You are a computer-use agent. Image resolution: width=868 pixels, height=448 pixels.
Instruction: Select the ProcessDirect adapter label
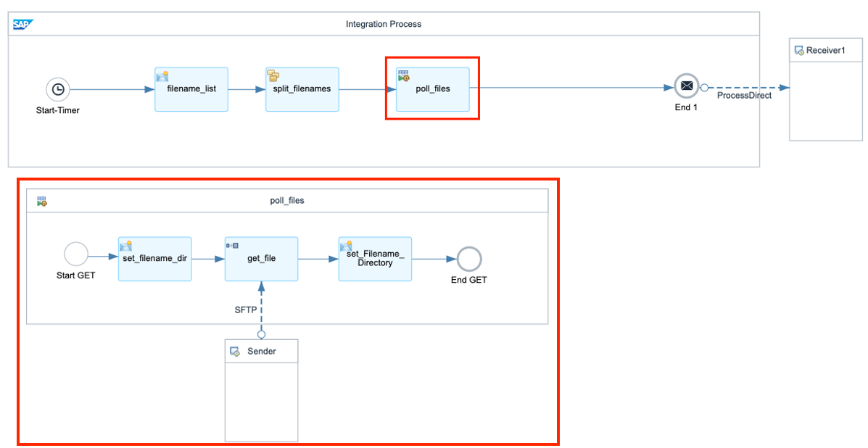click(745, 96)
